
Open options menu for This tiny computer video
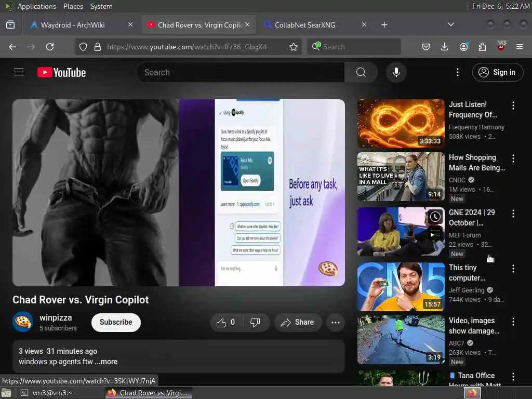(513, 269)
